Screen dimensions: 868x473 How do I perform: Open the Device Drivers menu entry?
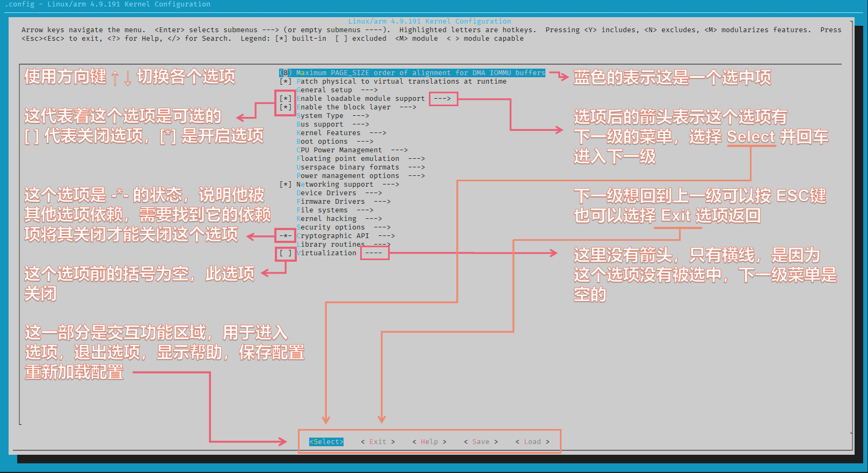(326, 193)
